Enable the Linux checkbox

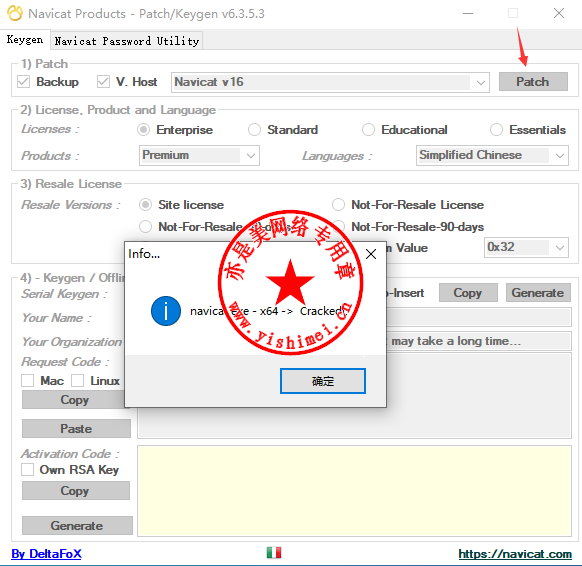[x=77, y=380]
